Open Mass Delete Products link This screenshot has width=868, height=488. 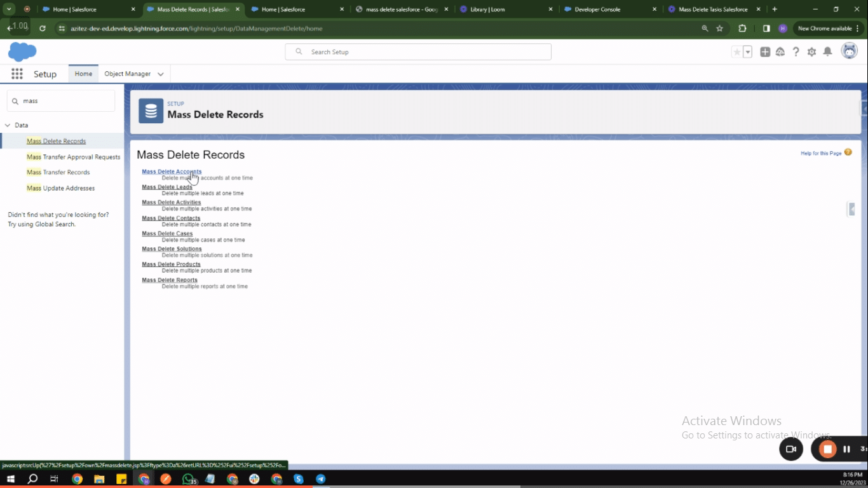pos(171,264)
